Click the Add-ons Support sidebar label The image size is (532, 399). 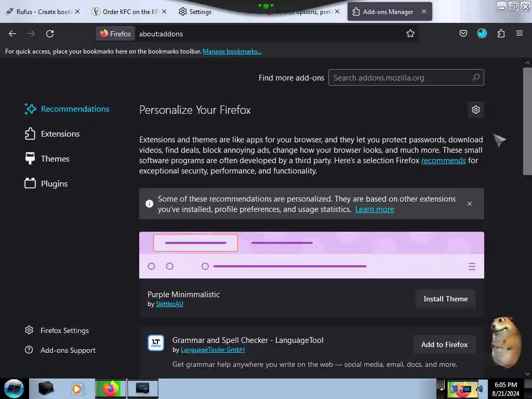pos(68,350)
